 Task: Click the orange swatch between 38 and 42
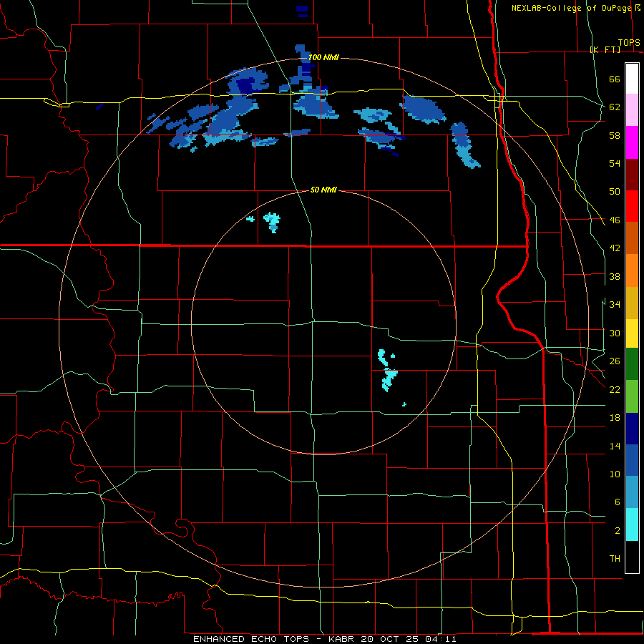pos(632,270)
